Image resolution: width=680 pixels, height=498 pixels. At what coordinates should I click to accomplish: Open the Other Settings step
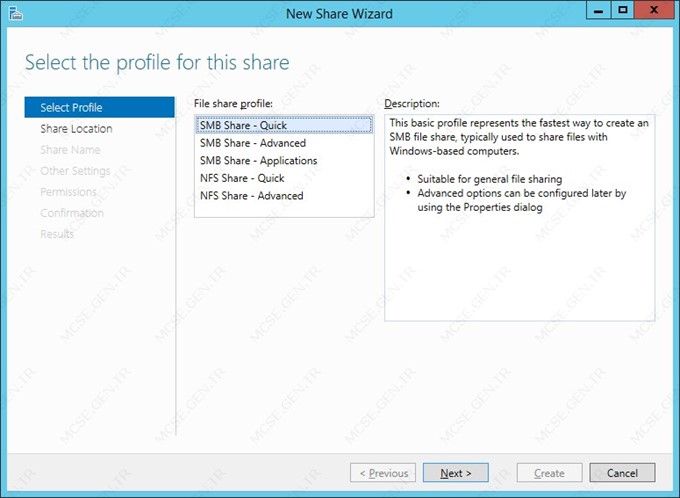click(75, 171)
